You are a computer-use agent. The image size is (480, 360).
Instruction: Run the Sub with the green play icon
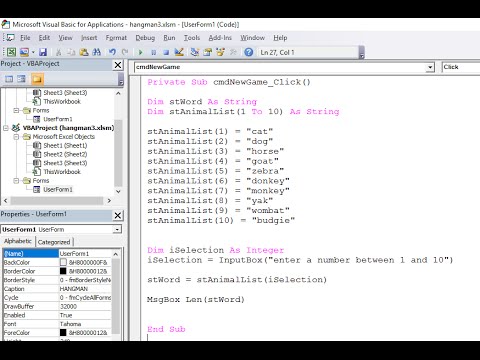click(x=140, y=52)
